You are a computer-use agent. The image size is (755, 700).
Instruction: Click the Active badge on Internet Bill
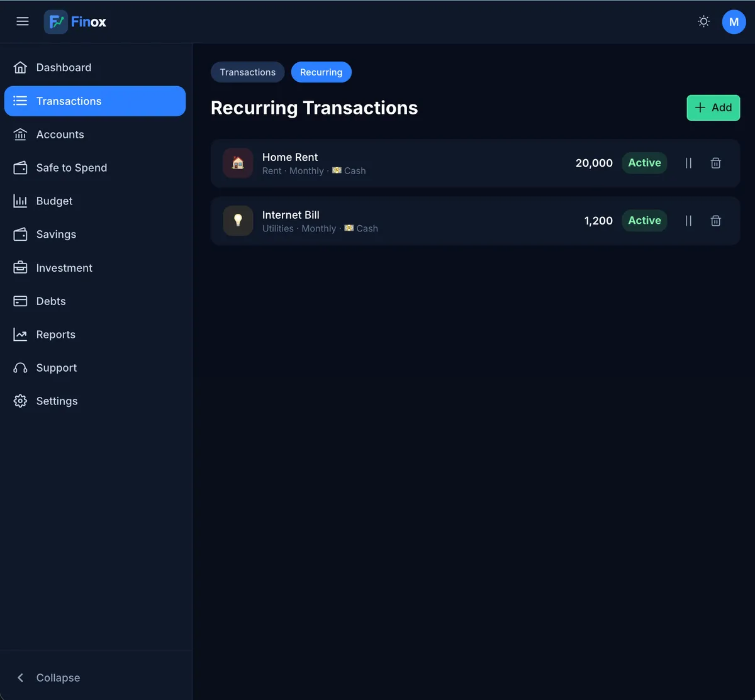644,221
